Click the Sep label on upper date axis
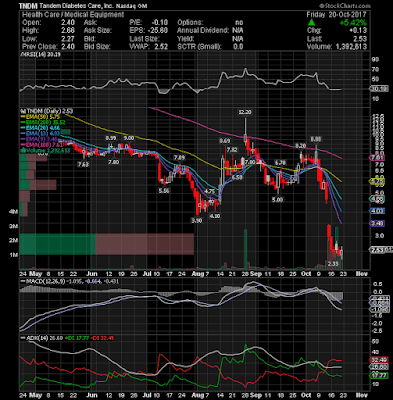The height and width of the screenshot is (400, 393). pos(256,274)
